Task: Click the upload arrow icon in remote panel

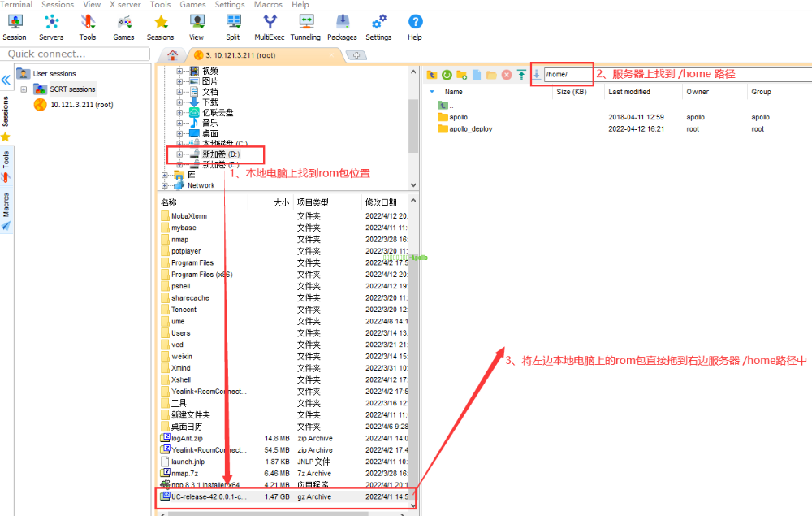Action: pos(521,75)
